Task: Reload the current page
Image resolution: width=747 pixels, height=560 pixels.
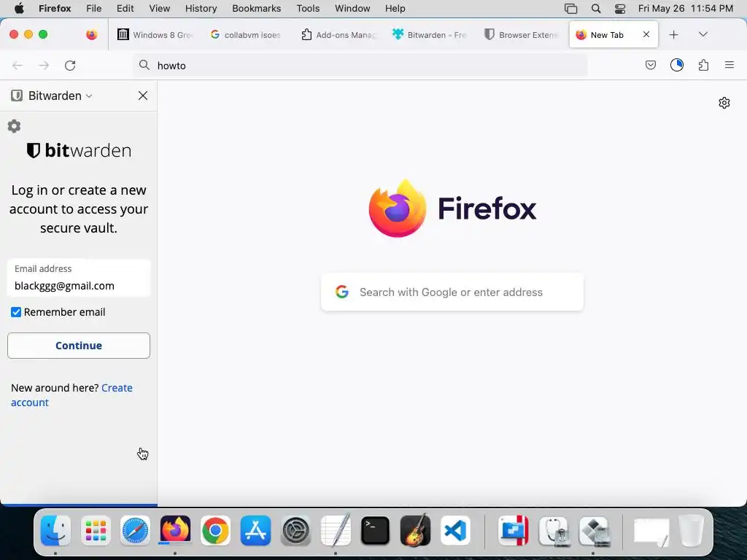Action: click(70, 65)
